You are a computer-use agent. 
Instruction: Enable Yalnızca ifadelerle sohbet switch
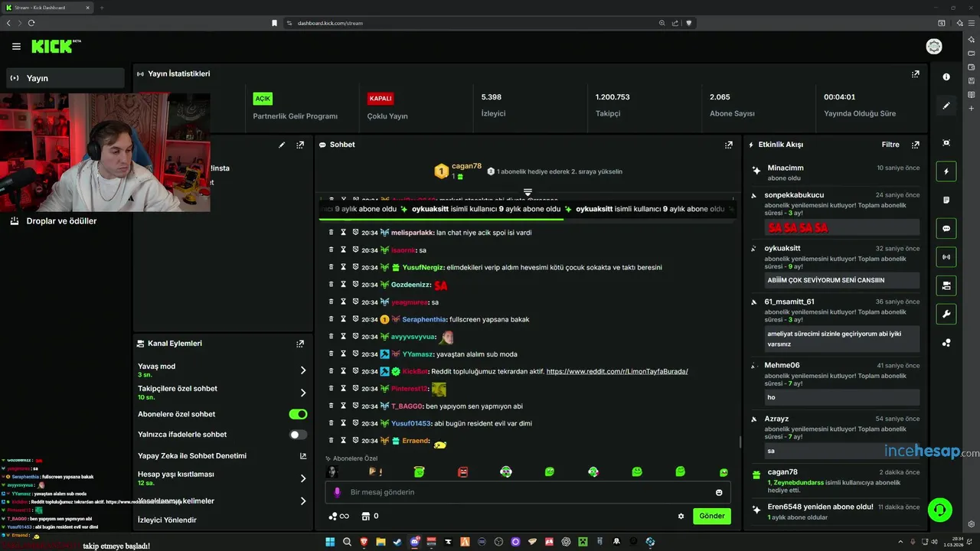coord(298,435)
